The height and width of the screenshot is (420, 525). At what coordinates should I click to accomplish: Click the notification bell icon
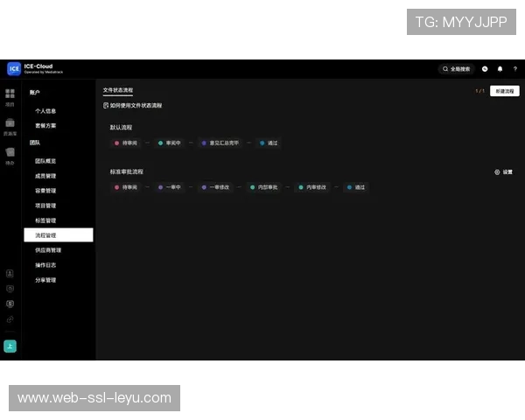pyautogui.click(x=500, y=68)
